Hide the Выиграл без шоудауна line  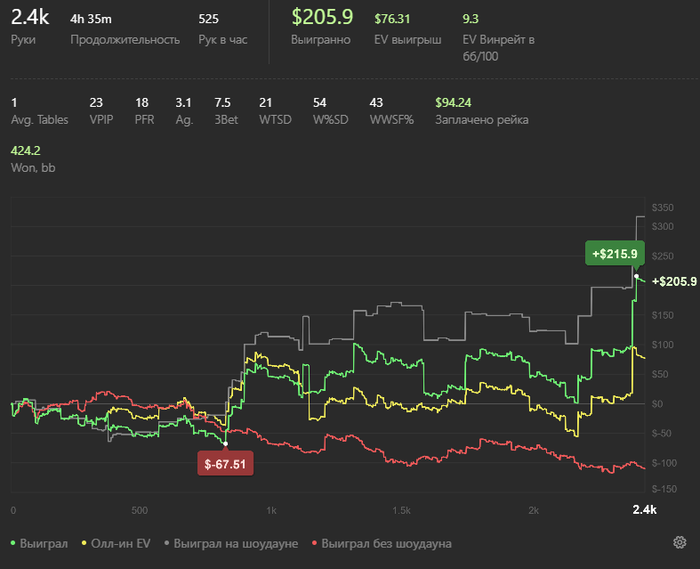(387, 544)
